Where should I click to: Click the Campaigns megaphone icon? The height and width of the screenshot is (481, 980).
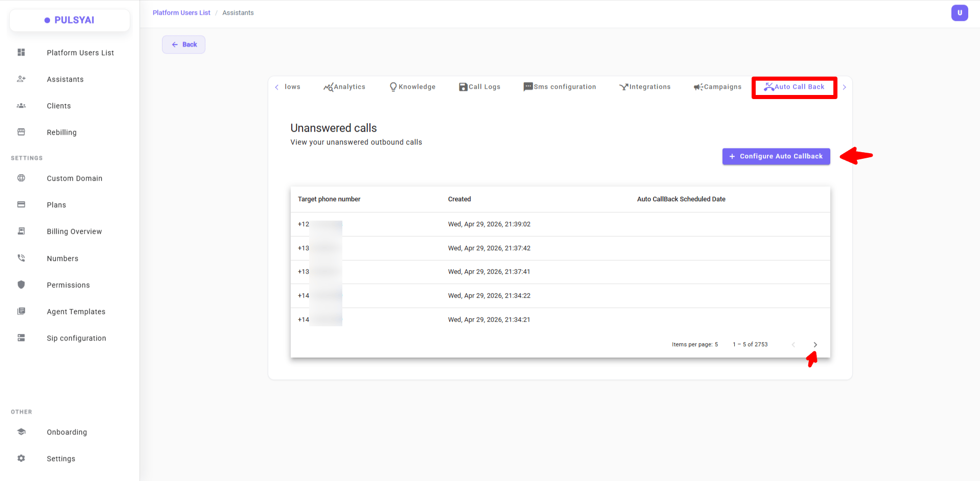tap(698, 87)
